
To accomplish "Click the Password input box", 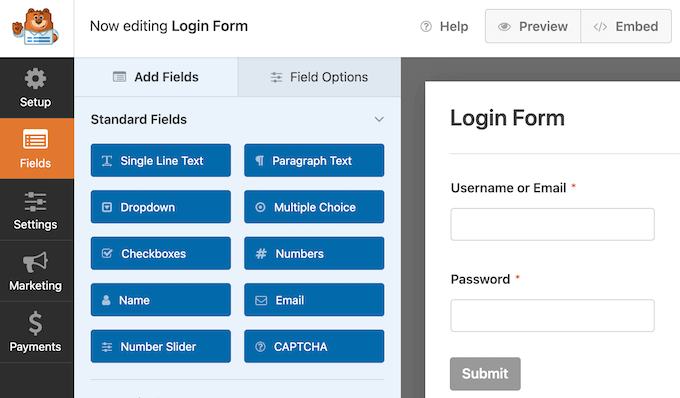I will tap(552, 316).
